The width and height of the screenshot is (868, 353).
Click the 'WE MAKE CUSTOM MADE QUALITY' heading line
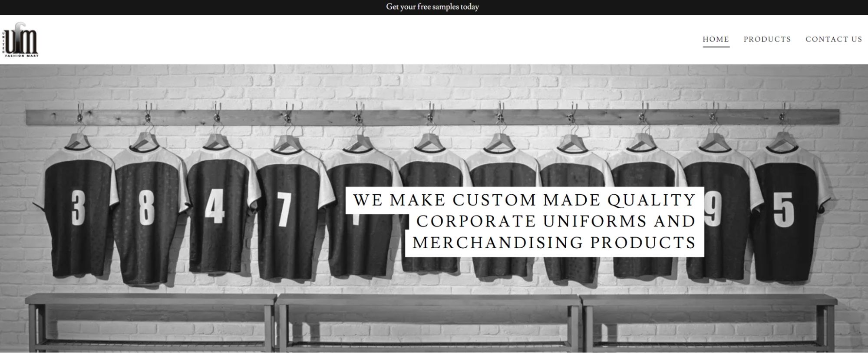click(x=525, y=200)
